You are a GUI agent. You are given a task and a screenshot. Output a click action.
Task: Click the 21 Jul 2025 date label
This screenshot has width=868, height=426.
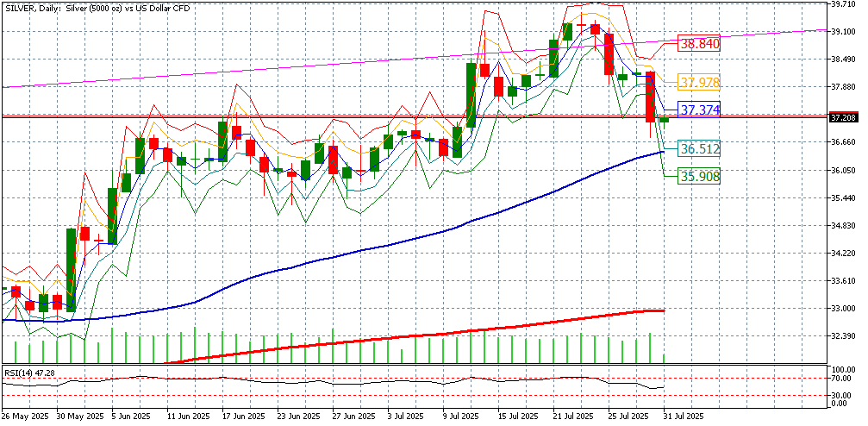(x=572, y=416)
